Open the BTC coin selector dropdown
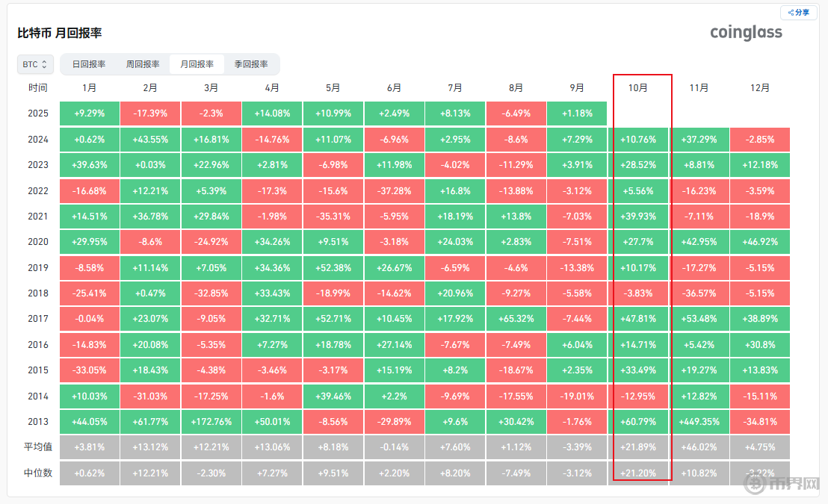The image size is (828, 504). (x=35, y=64)
